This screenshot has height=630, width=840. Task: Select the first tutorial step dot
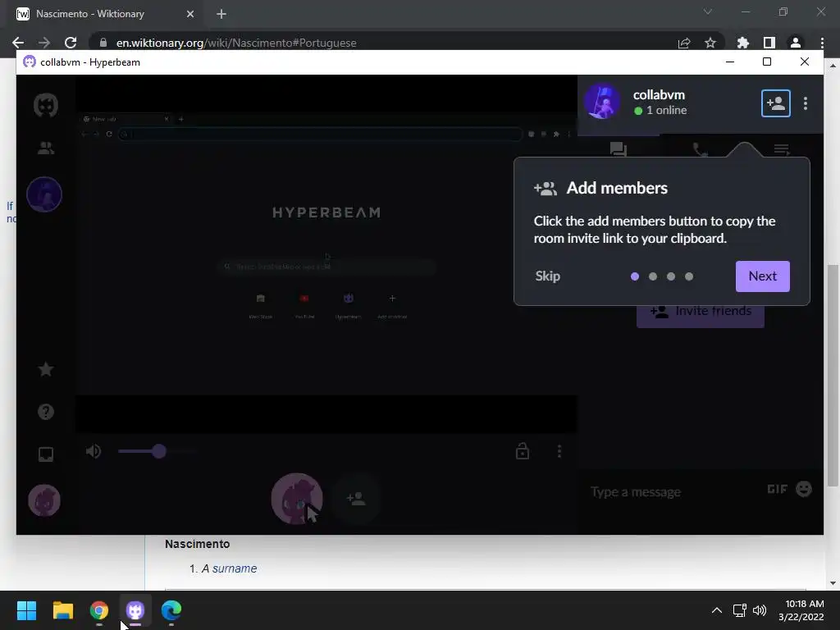pyautogui.click(x=635, y=276)
